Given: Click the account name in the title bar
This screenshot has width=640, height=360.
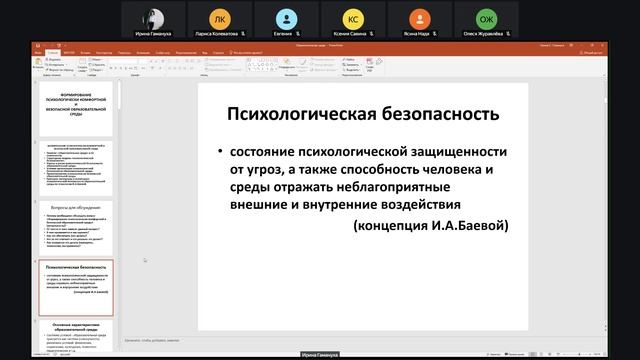Looking at the screenshot, I should point(552,45).
